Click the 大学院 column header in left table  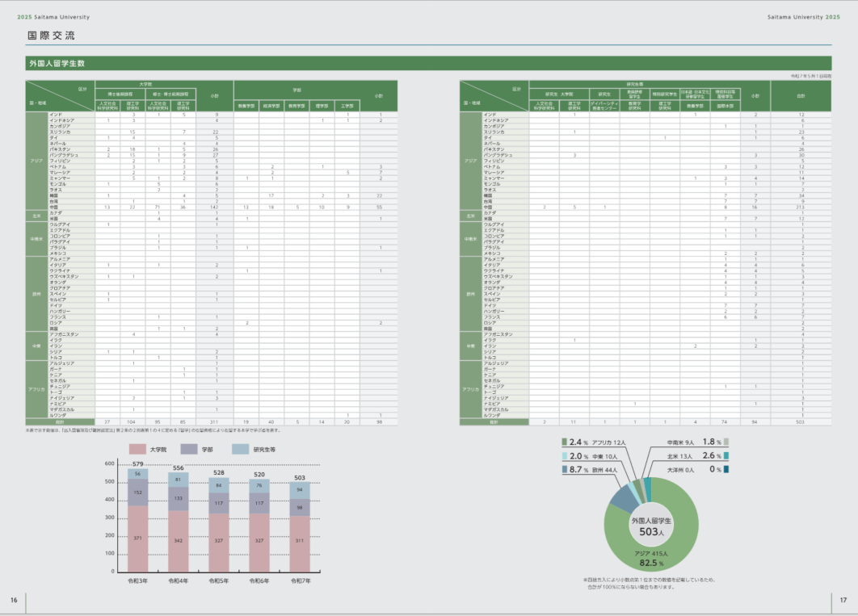tap(145, 83)
